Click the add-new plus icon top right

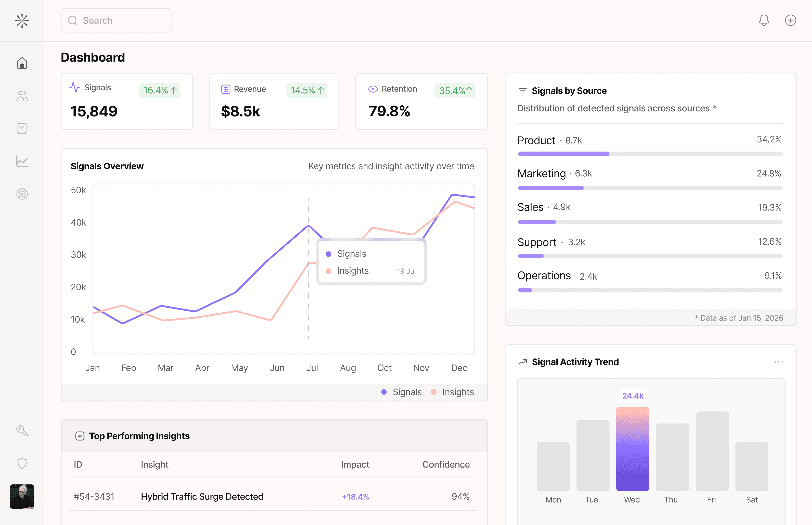(x=791, y=20)
